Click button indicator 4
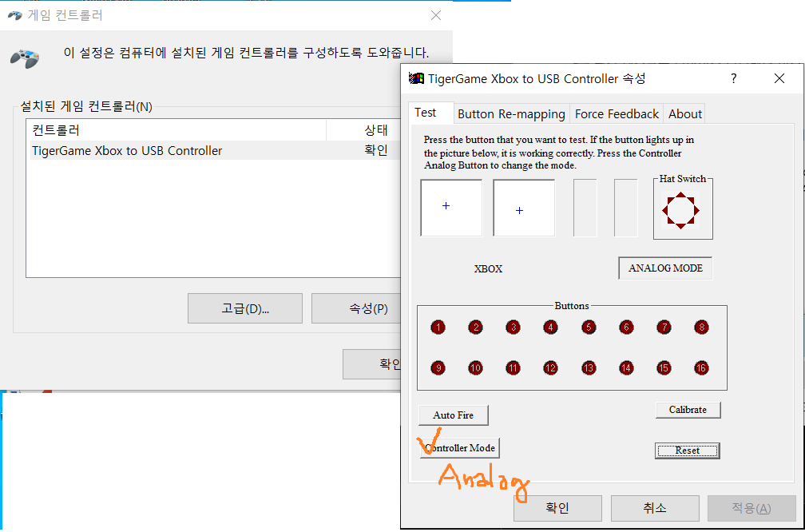 550,328
